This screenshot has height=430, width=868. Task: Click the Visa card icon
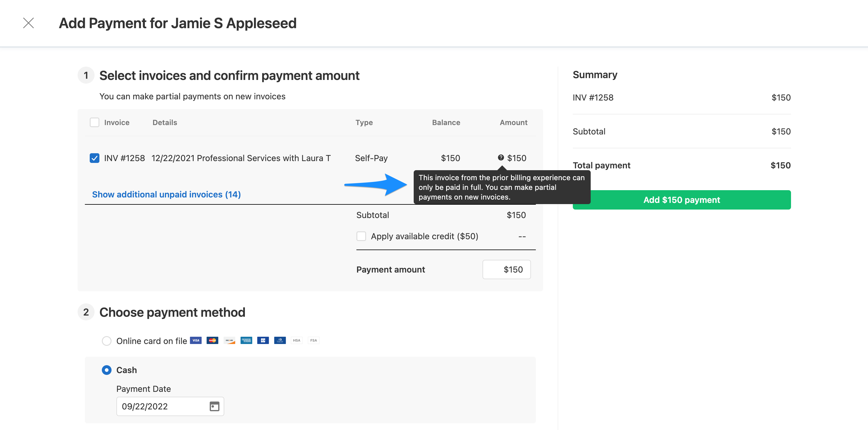pos(196,340)
